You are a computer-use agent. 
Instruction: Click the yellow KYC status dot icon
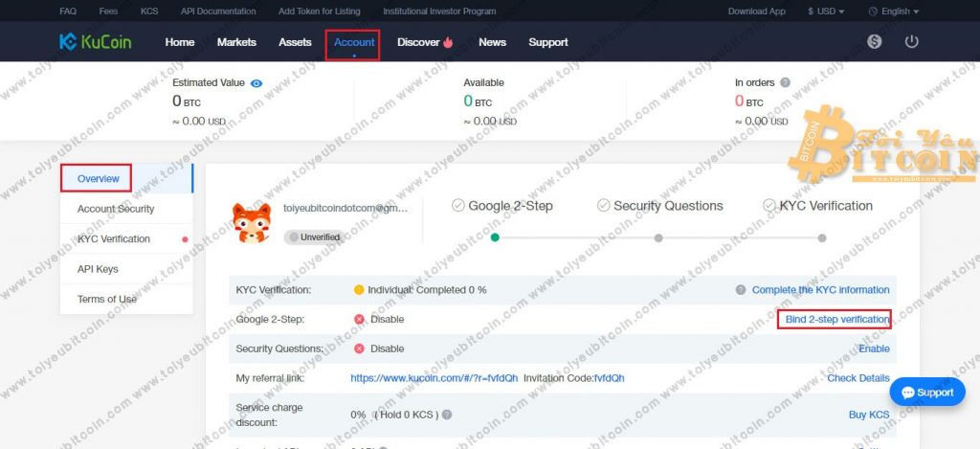pos(359,290)
